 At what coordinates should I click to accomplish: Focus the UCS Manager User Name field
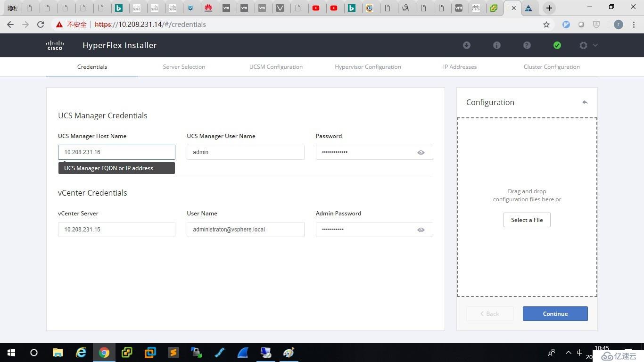click(x=246, y=152)
